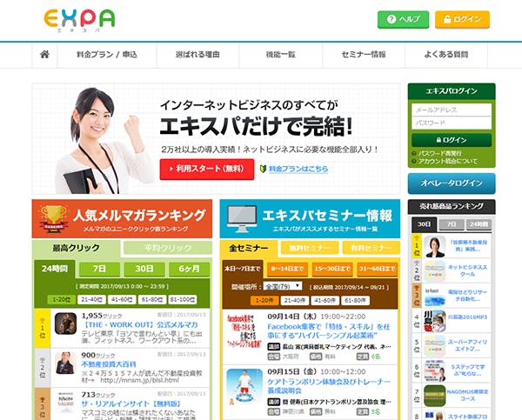The width and height of the screenshot is (522, 420).
Task: Select the 7日 period tab in mail ranking
Action: pyautogui.click(x=99, y=269)
